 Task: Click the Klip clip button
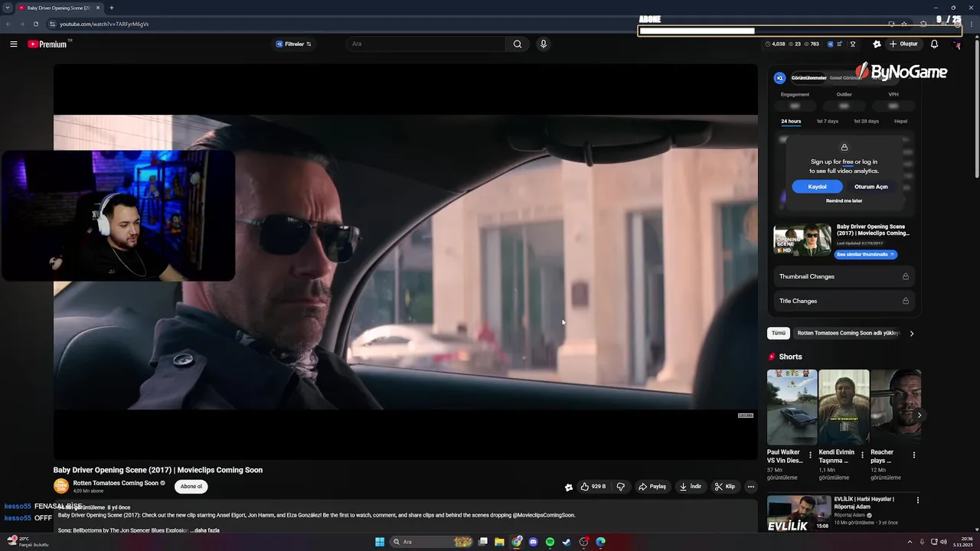tap(725, 487)
